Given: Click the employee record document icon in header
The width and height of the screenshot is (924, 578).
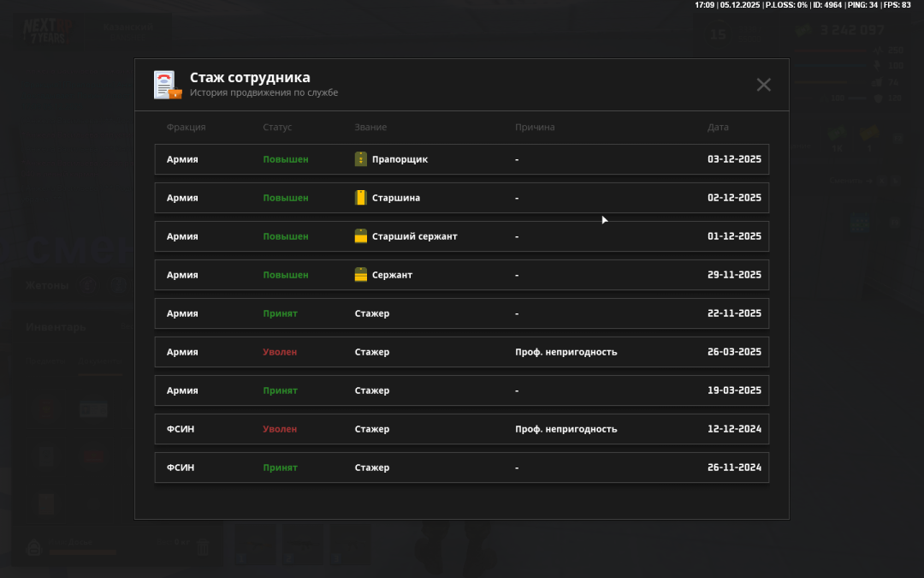Looking at the screenshot, I should pos(167,85).
